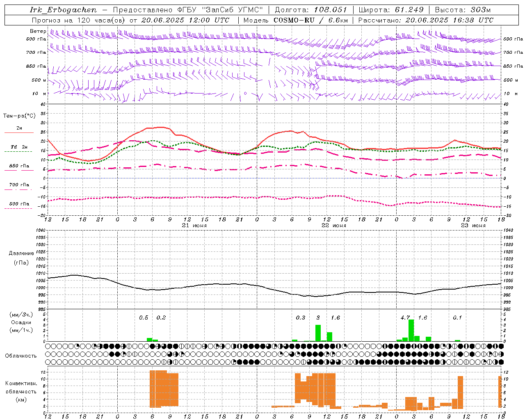Click the Облачность cloudiness label
This screenshot has height=420, width=525.
(21, 356)
